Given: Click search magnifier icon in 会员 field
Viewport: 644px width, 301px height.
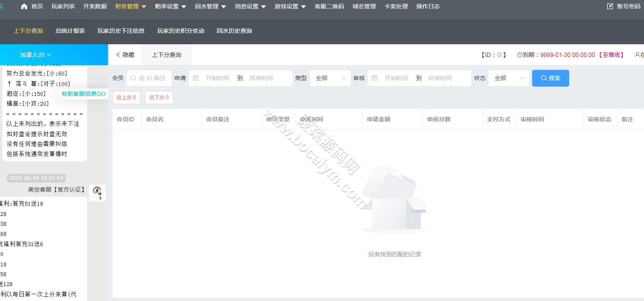Looking at the screenshot, I should (x=133, y=78).
